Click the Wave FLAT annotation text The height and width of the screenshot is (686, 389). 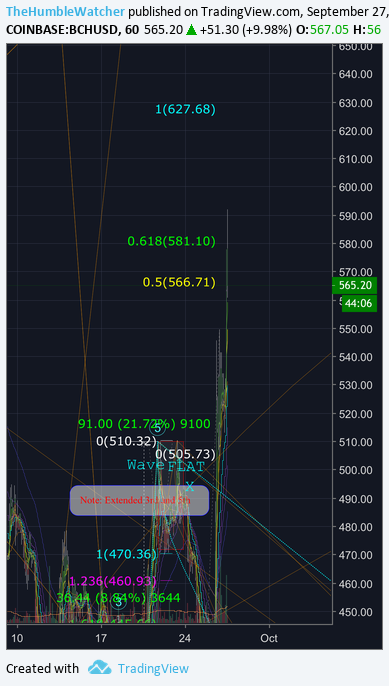pos(166,465)
